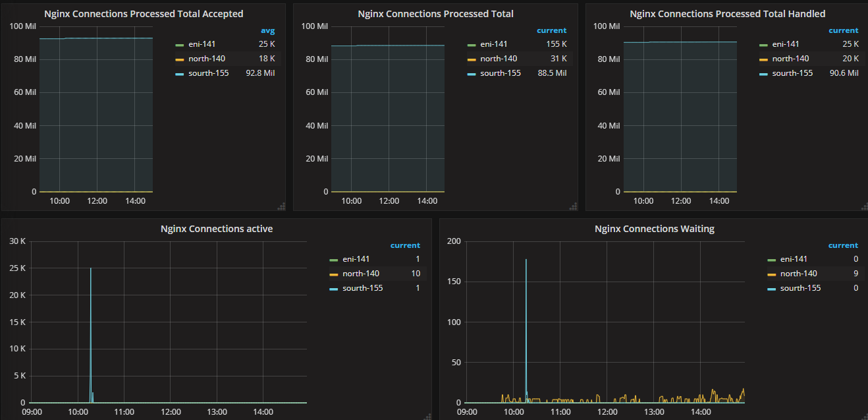This screenshot has height=420, width=868.
Task: Toggle eni-141 series in Connections active legend
Action: click(356, 259)
